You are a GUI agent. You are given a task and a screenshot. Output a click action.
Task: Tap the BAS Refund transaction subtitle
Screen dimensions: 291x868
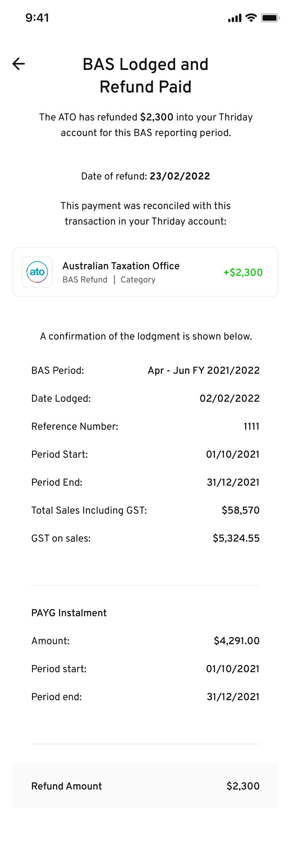[x=85, y=280]
